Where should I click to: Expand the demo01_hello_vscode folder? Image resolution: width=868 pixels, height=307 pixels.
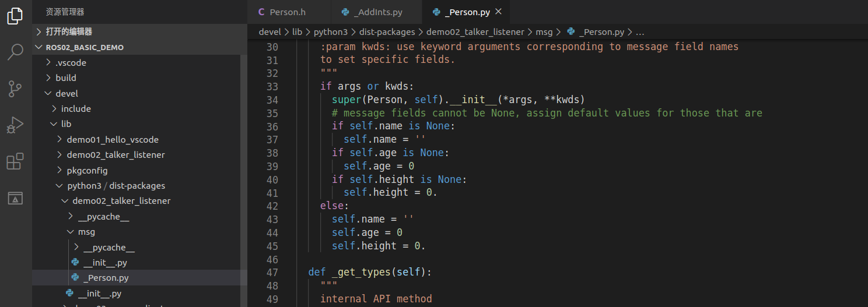113,139
